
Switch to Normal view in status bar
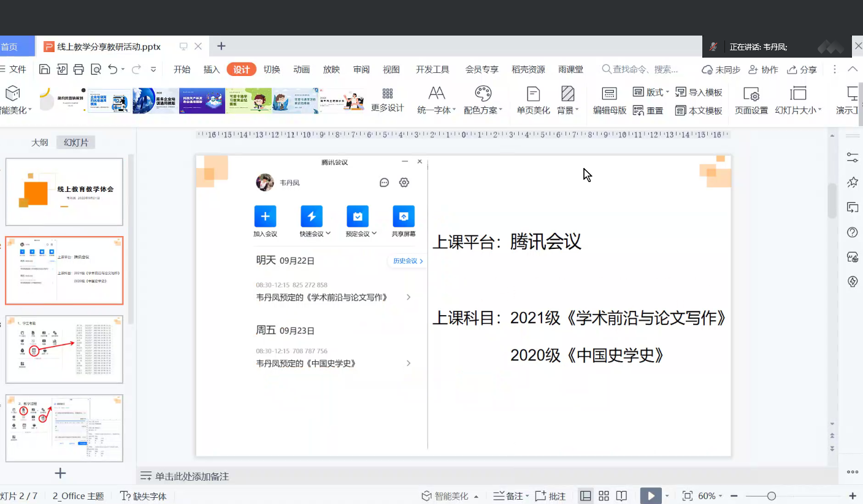(586, 495)
